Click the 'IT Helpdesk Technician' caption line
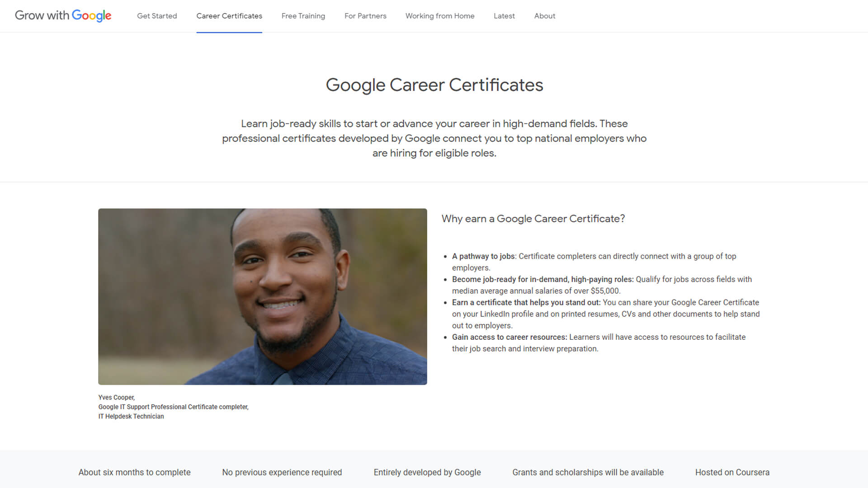The width and height of the screenshot is (868, 488). coord(131,417)
